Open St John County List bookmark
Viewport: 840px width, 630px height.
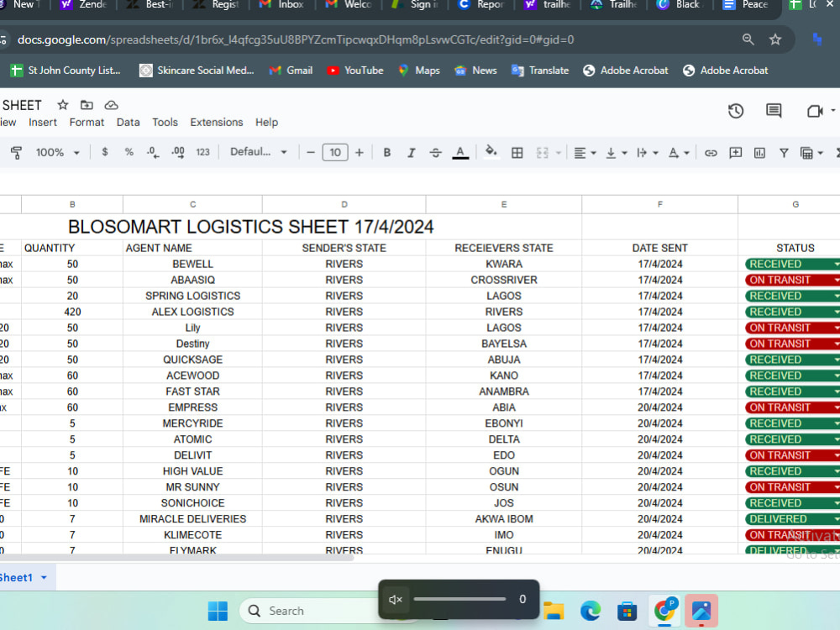point(66,71)
